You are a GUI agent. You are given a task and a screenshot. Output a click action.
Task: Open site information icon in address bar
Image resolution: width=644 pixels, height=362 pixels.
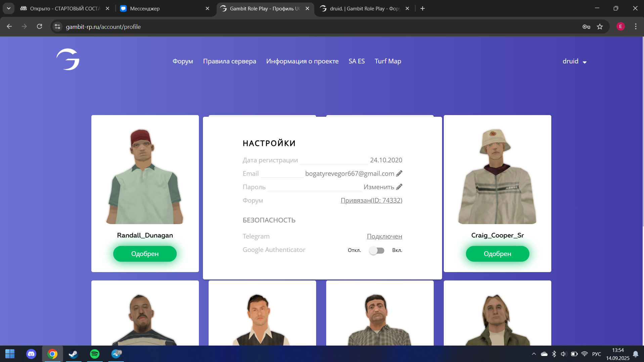[x=57, y=27]
